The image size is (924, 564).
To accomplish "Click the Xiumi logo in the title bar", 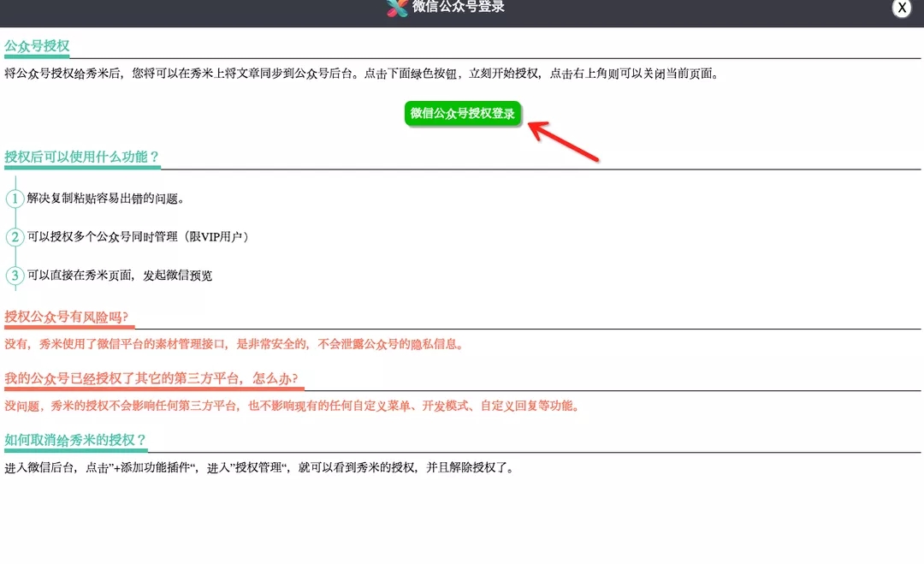I will tap(396, 8).
